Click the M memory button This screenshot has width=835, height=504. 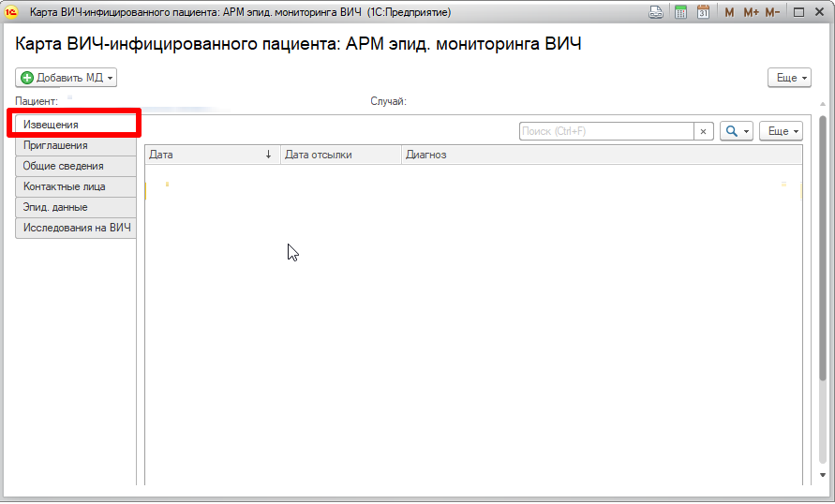tap(729, 12)
